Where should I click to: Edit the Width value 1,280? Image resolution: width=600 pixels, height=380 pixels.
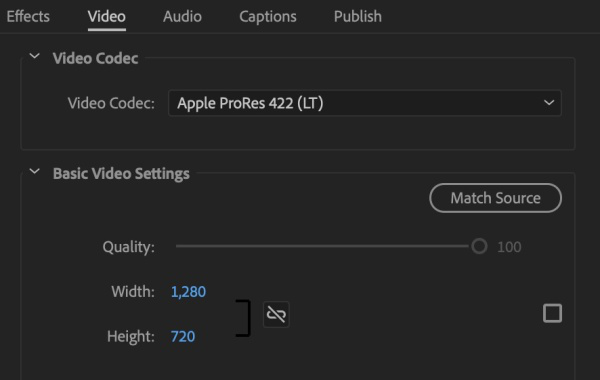click(188, 292)
